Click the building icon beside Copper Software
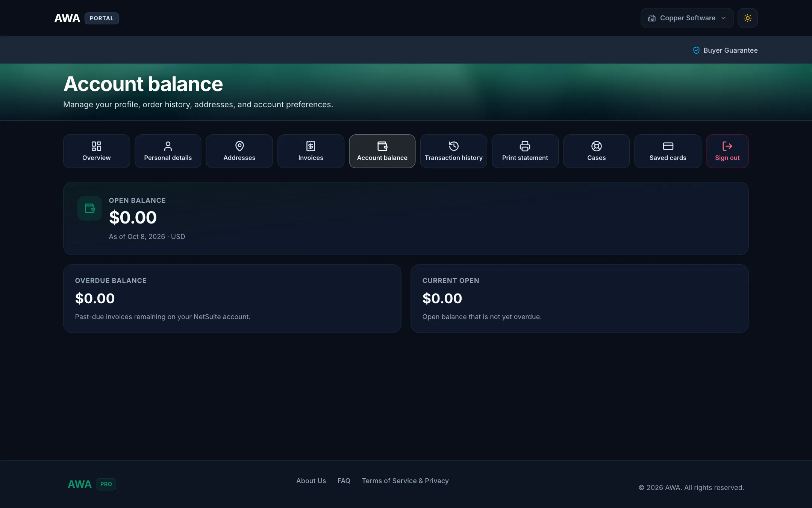The image size is (812, 508). 652,18
